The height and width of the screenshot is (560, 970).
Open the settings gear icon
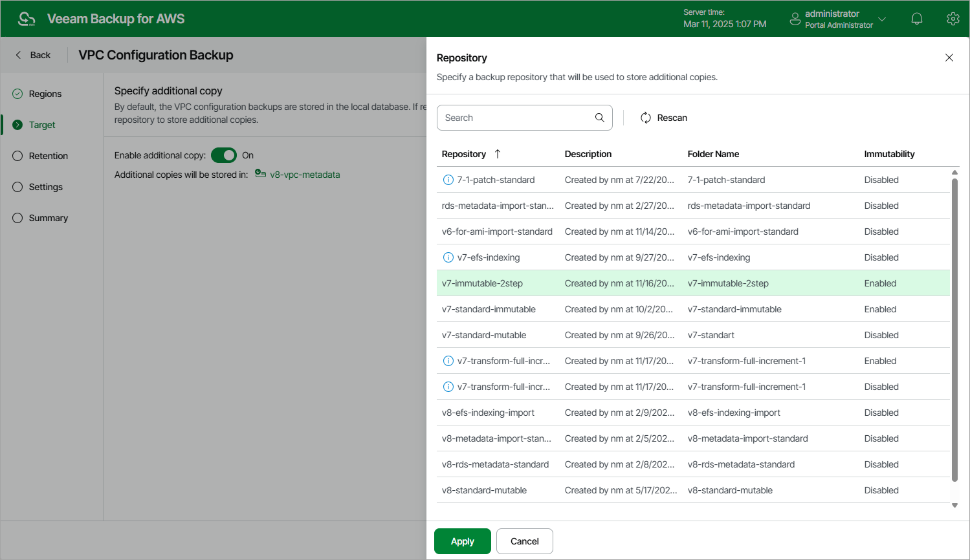pyautogui.click(x=953, y=19)
